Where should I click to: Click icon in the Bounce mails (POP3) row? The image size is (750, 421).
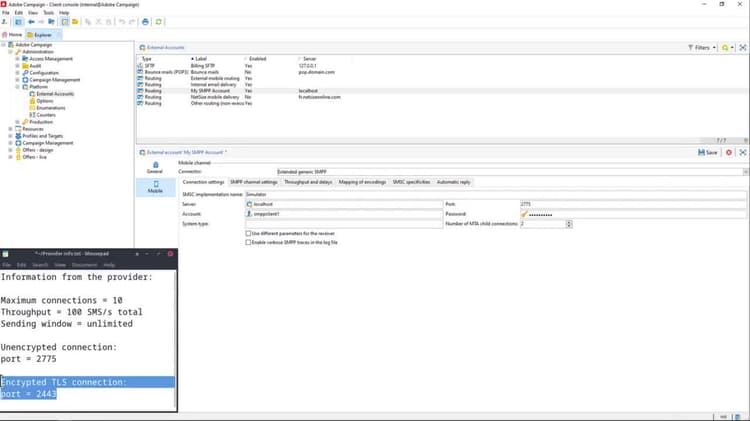tap(140, 72)
